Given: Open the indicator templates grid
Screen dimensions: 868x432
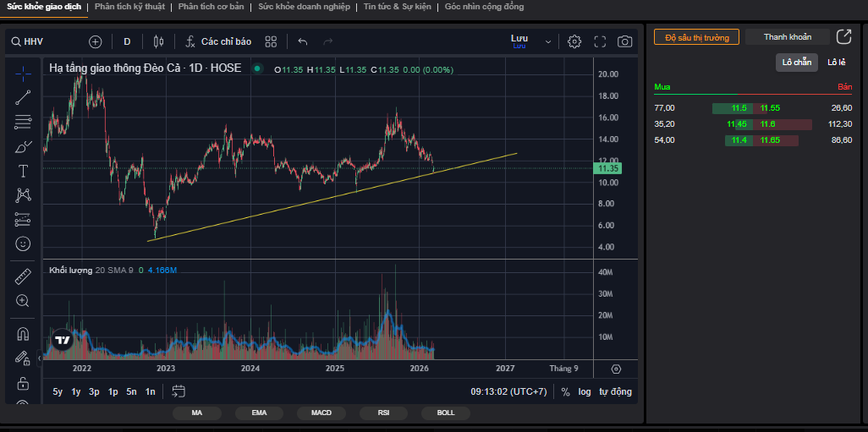Looking at the screenshot, I should 271,41.
